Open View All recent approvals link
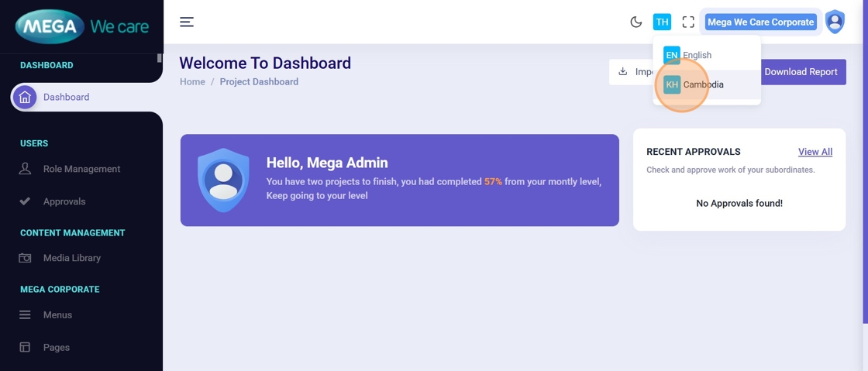 tap(815, 152)
